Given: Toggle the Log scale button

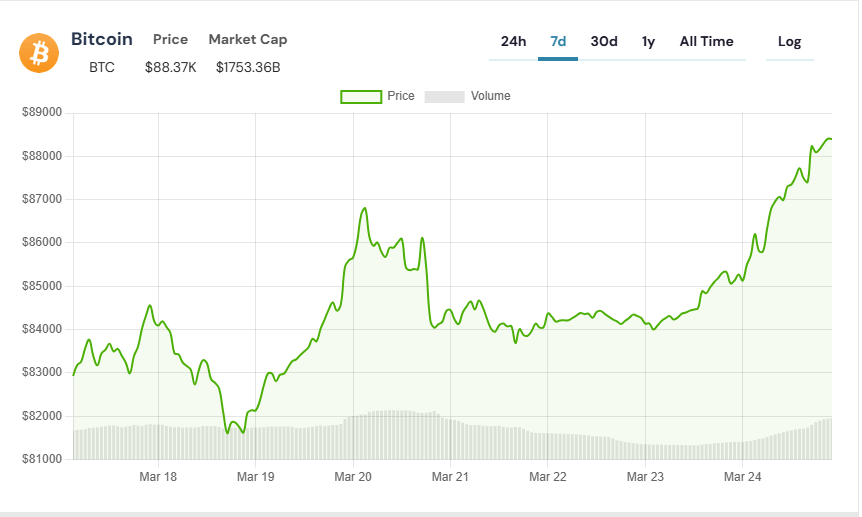Looking at the screenshot, I should [x=789, y=42].
